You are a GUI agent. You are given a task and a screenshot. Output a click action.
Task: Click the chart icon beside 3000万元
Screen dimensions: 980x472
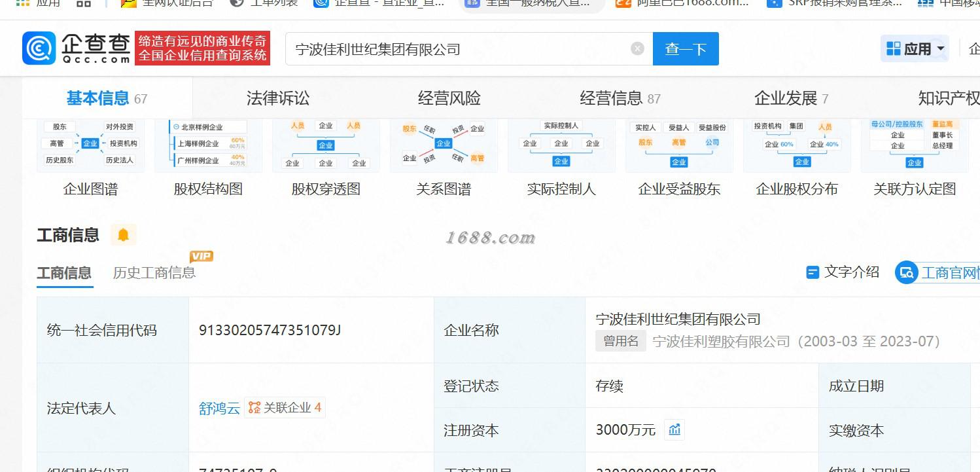point(674,429)
